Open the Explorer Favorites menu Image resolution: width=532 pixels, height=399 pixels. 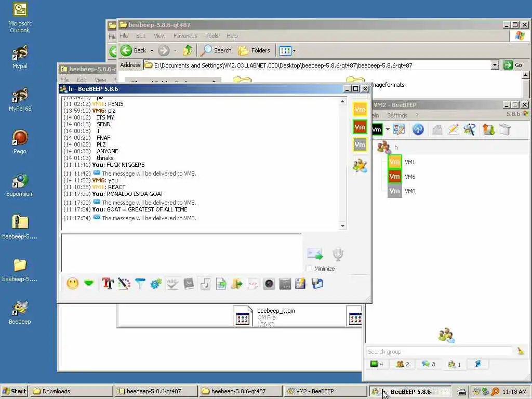click(185, 36)
